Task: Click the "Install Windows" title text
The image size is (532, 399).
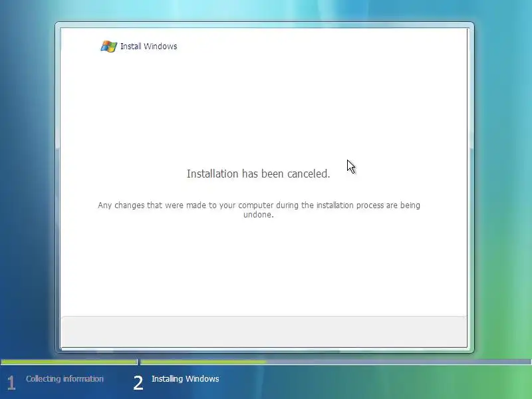Action: (x=148, y=46)
